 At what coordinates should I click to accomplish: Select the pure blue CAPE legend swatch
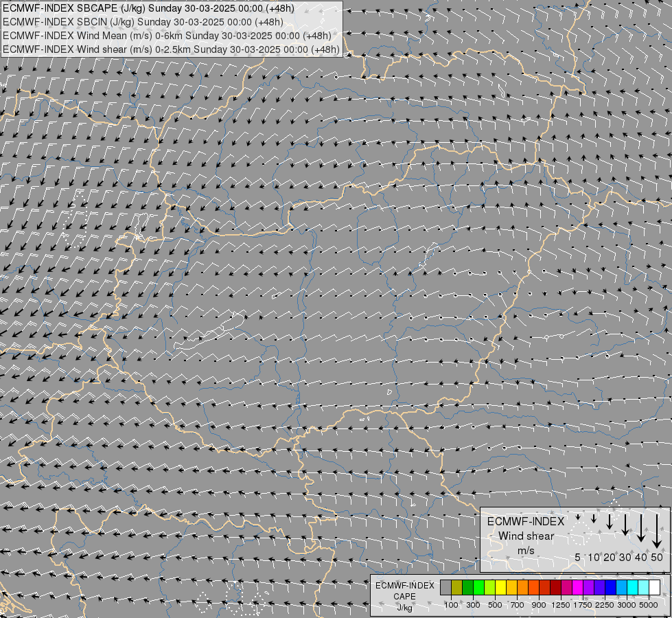tap(611, 587)
